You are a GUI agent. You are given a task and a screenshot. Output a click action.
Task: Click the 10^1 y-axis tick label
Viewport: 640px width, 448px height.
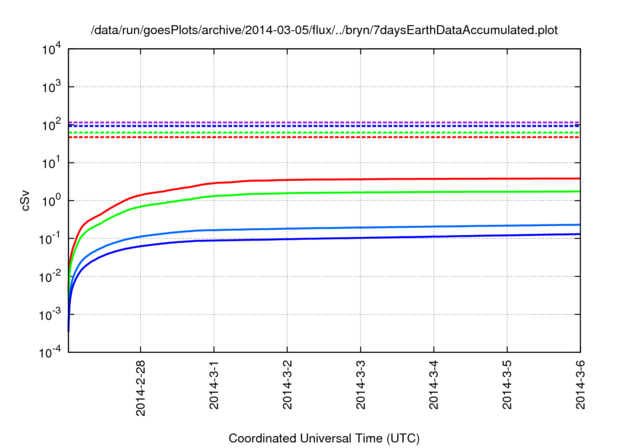(51, 163)
